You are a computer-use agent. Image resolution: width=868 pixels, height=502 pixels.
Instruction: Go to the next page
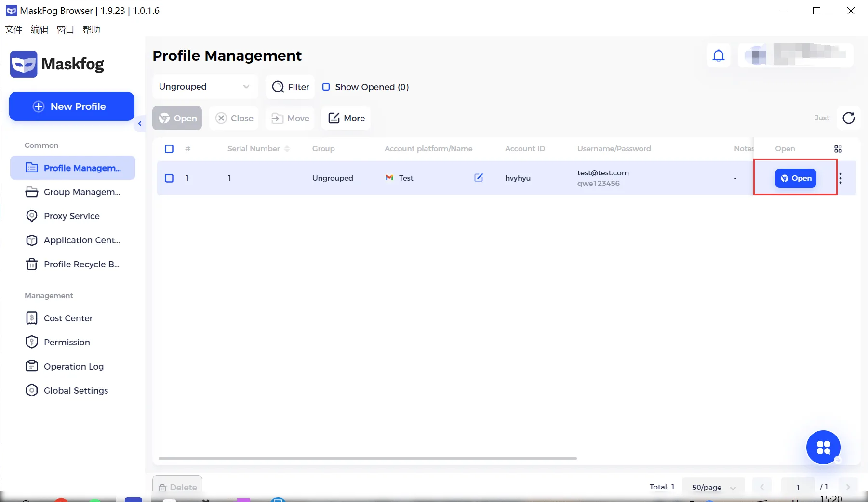coord(848,487)
